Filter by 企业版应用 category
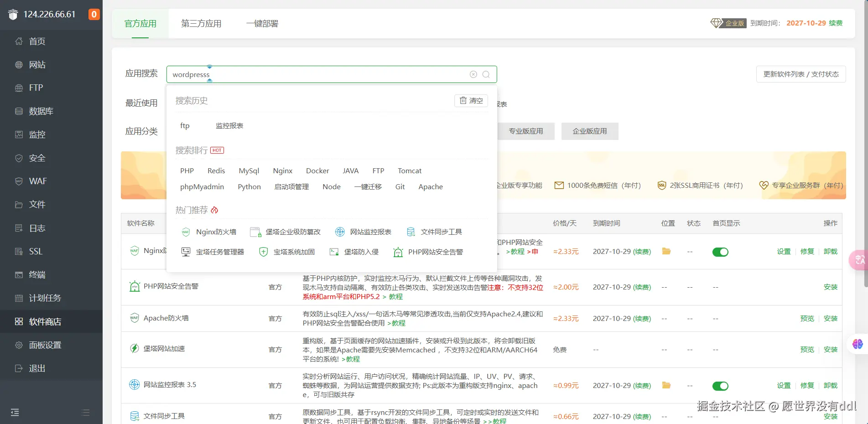868x424 pixels. point(590,131)
